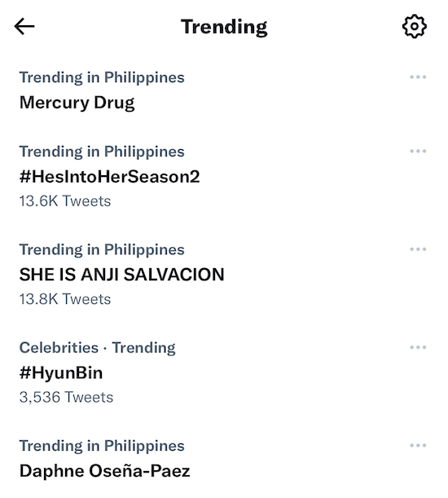Open more options for #HyunBin trend
The height and width of the screenshot is (498, 448).
[x=418, y=347]
